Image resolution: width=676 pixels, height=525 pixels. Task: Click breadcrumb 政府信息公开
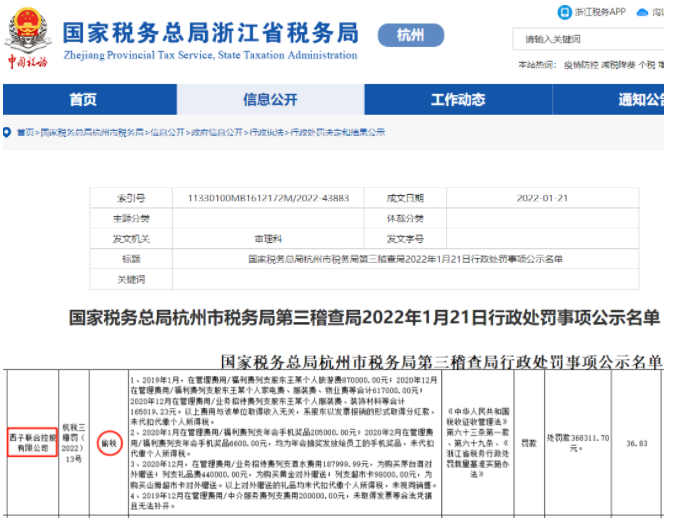(217, 132)
